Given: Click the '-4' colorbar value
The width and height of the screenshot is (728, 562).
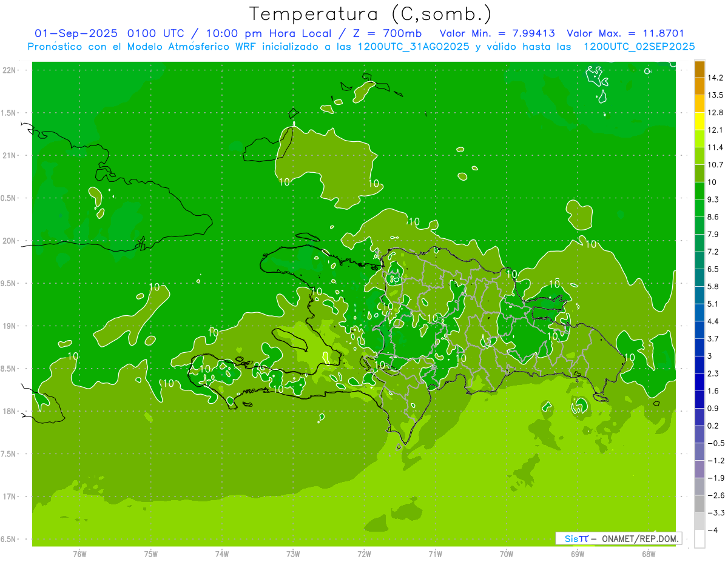Looking at the screenshot, I should coord(713,530).
